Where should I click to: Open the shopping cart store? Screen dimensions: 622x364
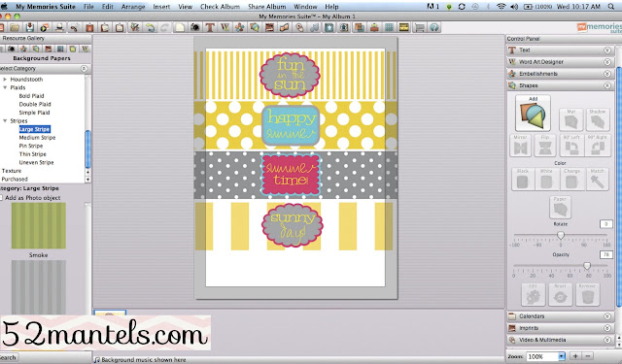coord(419,27)
